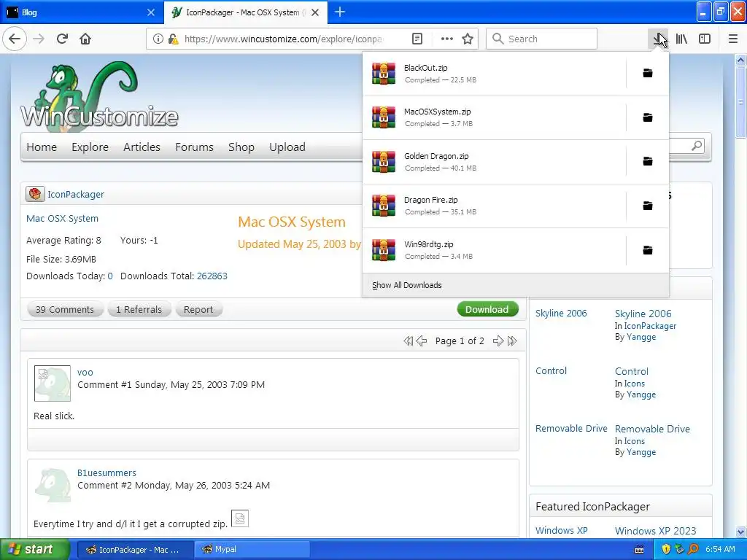
Task: Open the Upload menu item
Action: click(x=287, y=147)
